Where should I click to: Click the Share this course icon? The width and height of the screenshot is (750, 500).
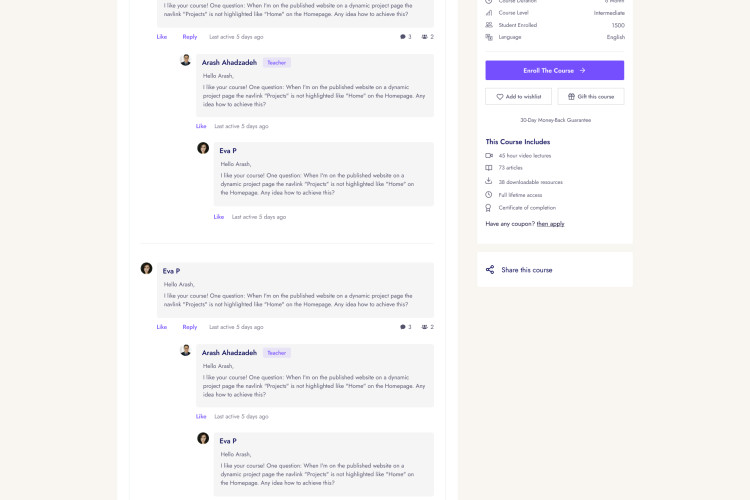click(490, 270)
